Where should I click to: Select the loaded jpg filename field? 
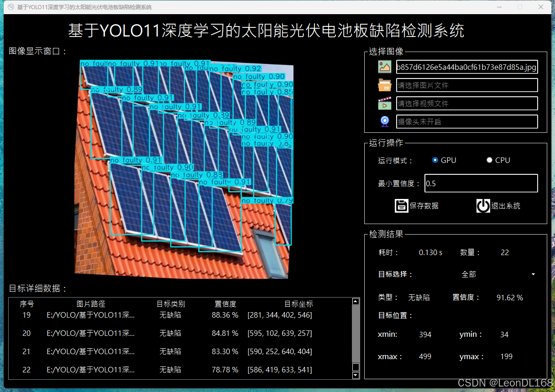pos(467,67)
